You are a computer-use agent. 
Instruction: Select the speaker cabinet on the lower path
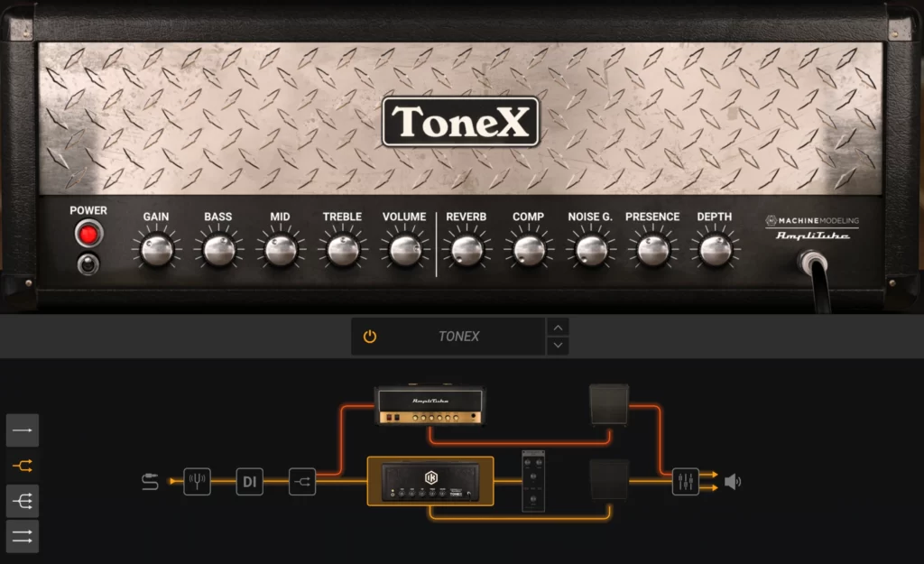[x=609, y=480]
